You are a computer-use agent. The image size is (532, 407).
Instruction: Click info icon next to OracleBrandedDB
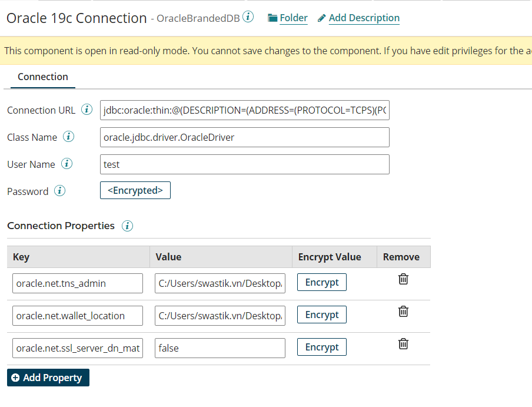coord(248,17)
